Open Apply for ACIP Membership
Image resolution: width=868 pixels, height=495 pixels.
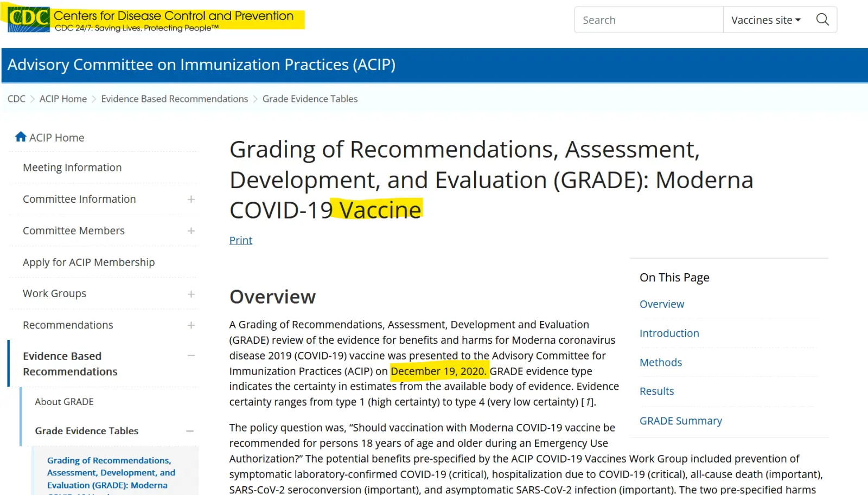88,262
